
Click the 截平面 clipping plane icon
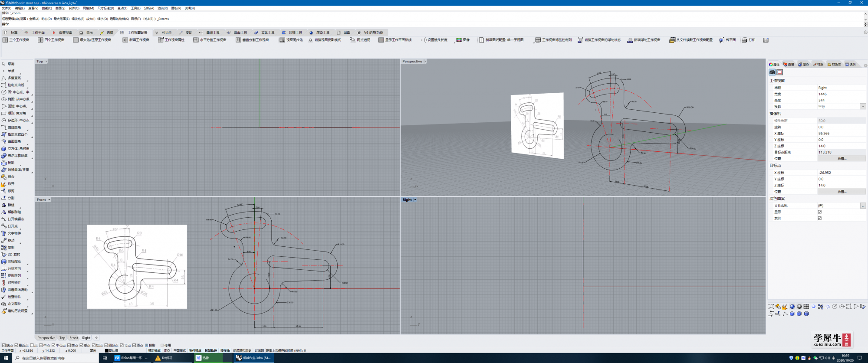click(x=721, y=40)
